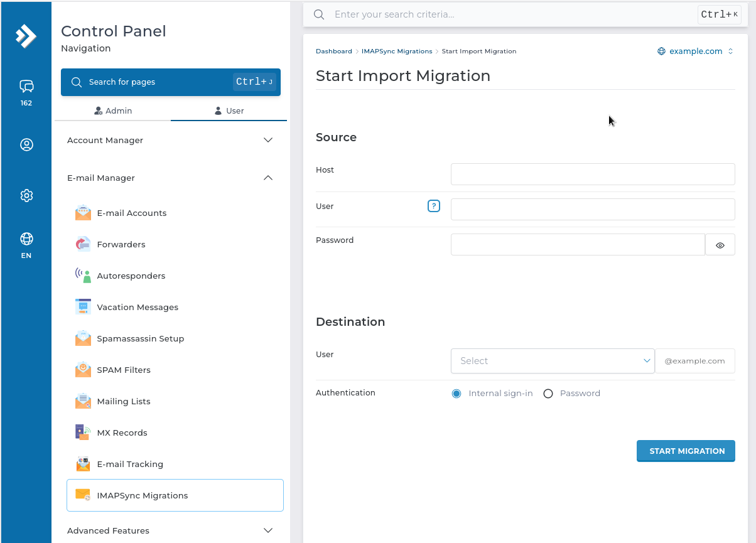Go to IMAPSync Migrations breadcrumb link
This screenshot has width=756, height=543.
tap(396, 51)
